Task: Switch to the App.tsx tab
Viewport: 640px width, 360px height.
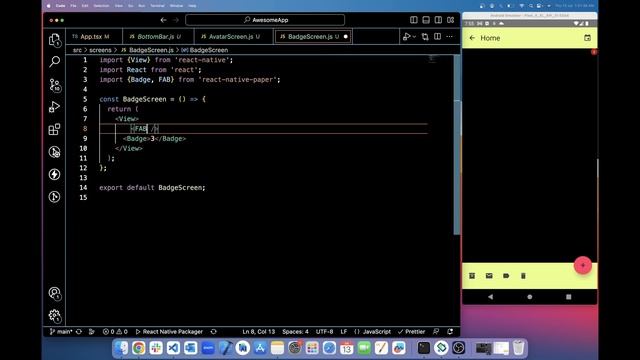Action: pyautogui.click(x=94, y=37)
